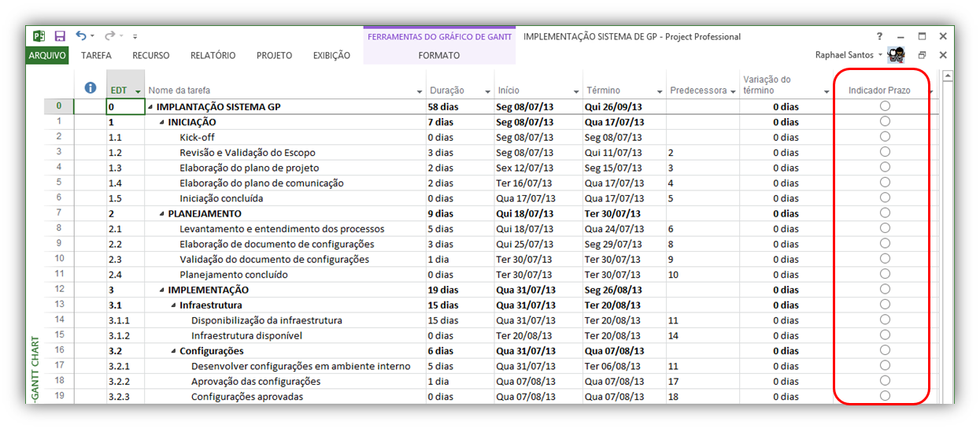980x429 pixels.
Task: Collapse the Infraestrutura subtask group
Action: pos(173,305)
